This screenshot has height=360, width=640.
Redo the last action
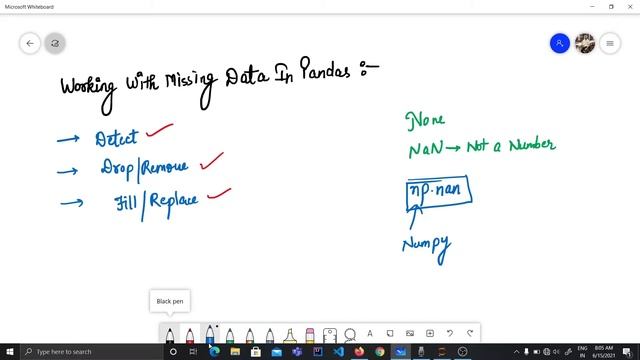pos(470,333)
